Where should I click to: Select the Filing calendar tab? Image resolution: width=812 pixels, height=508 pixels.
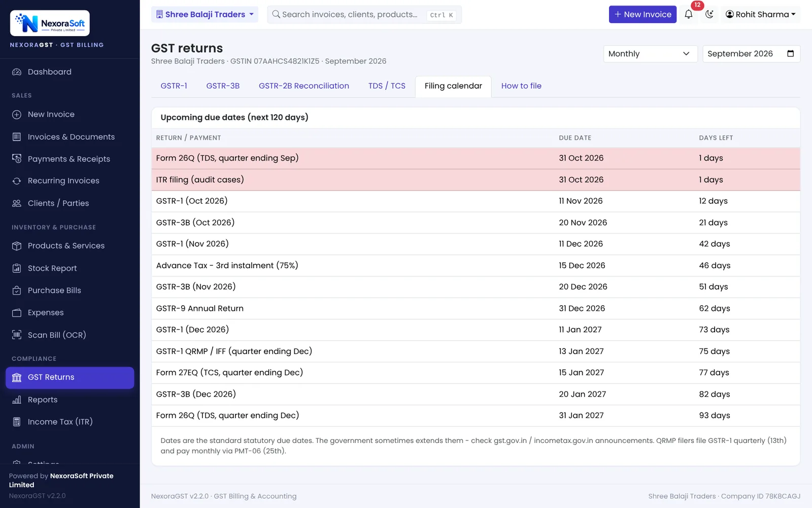(x=453, y=86)
